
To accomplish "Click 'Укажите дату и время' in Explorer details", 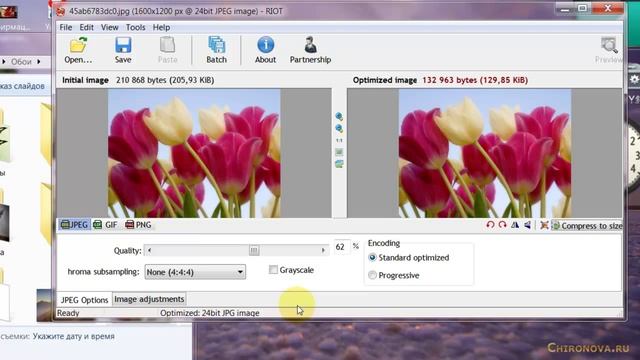I will tap(73, 336).
